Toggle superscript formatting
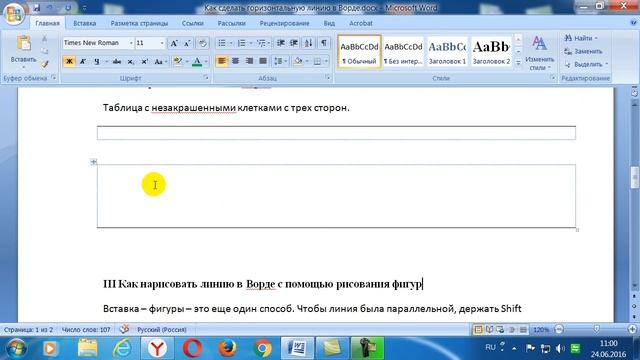This screenshot has width=640, height=360. click(144, 61)
